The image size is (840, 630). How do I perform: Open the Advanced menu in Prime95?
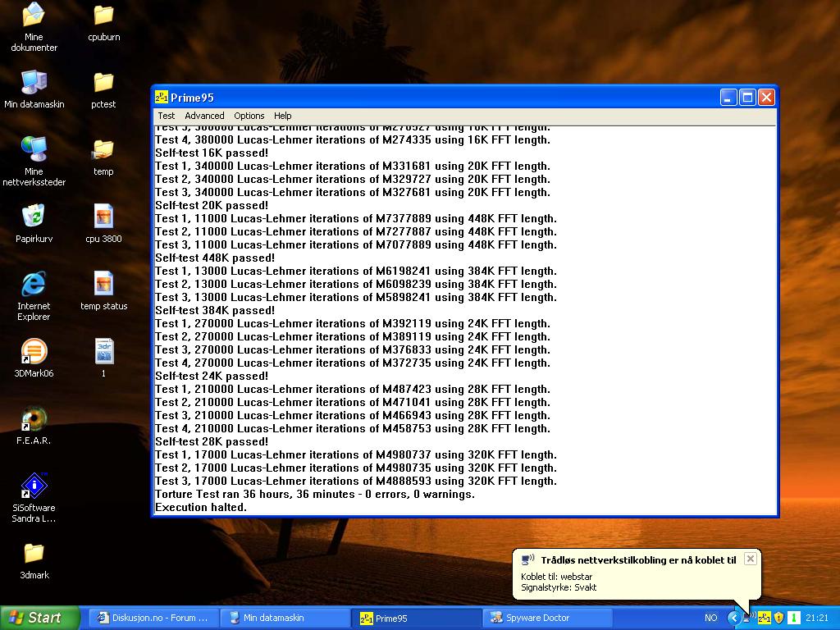pos(204,116)
